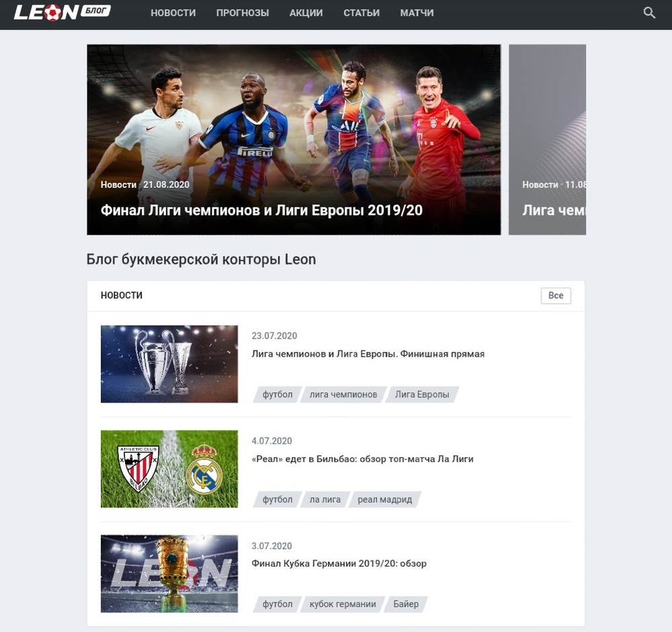672x632 pixels.
Task: Click the Все button in Новости
Action: point(556,296)
